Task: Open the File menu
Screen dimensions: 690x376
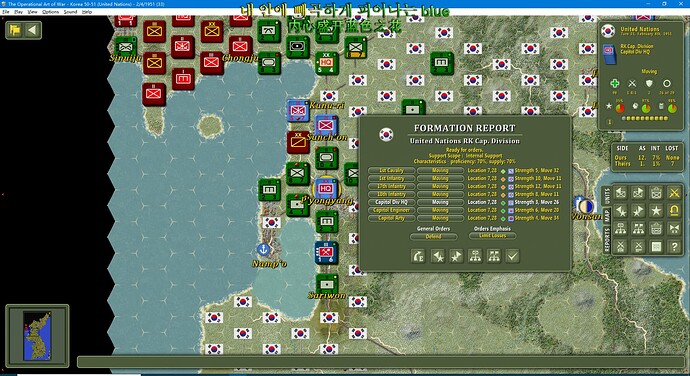Action: [6, 12]
